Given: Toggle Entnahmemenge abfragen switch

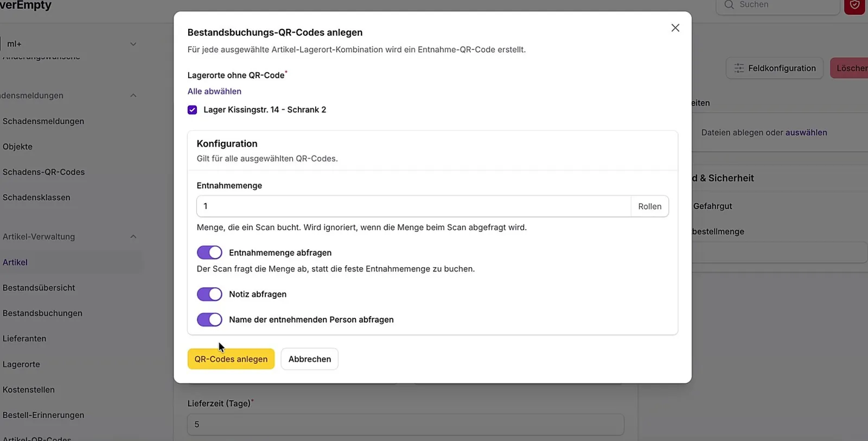Looking at the screenshot, I should (x=209, y=253).
